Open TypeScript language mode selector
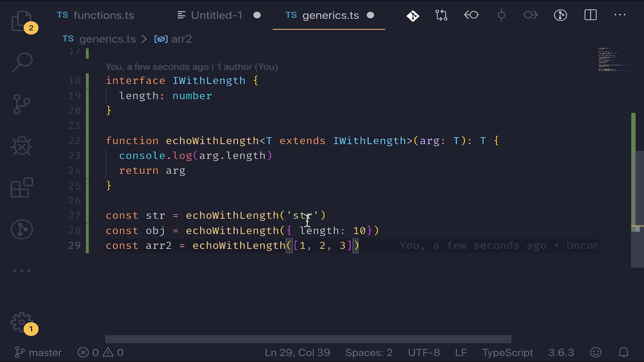 pos(507,353)
